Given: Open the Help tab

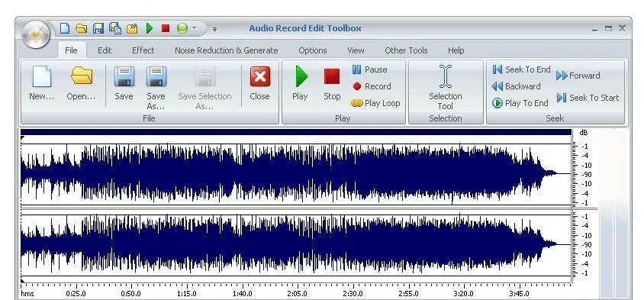Looking at the screenshot, I should coord(456,50).
